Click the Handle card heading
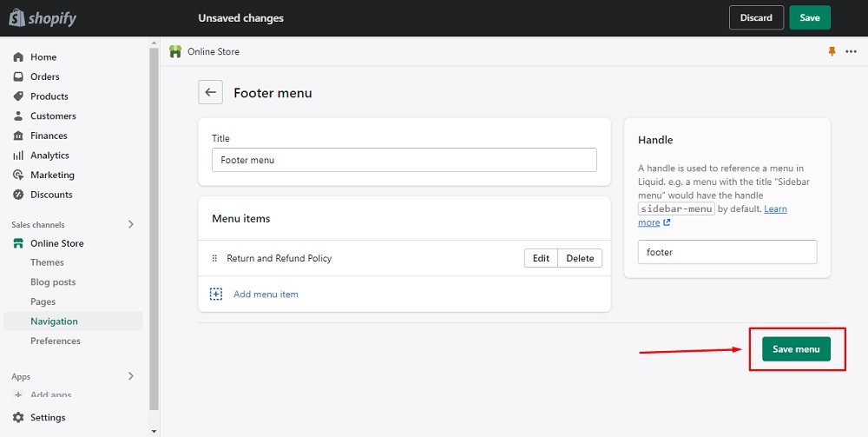Viewport: 868px width, 437px height. click(655, 140)
